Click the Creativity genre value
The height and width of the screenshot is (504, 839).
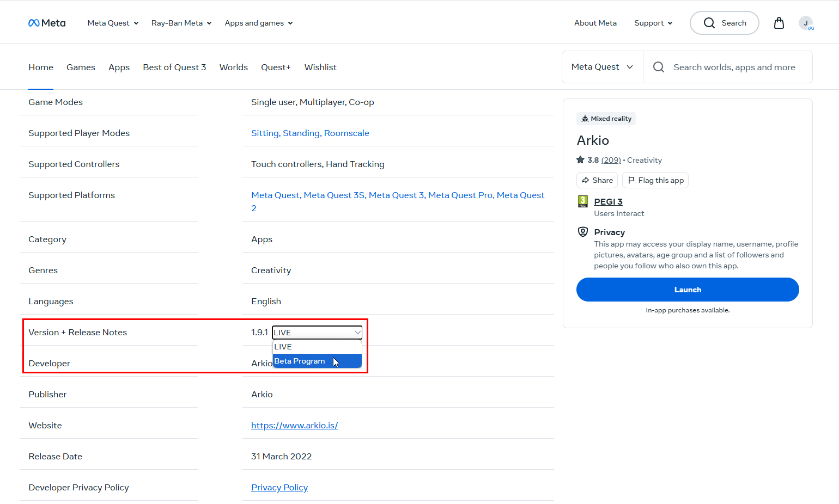pyautogui.click(x=271, y=270)
